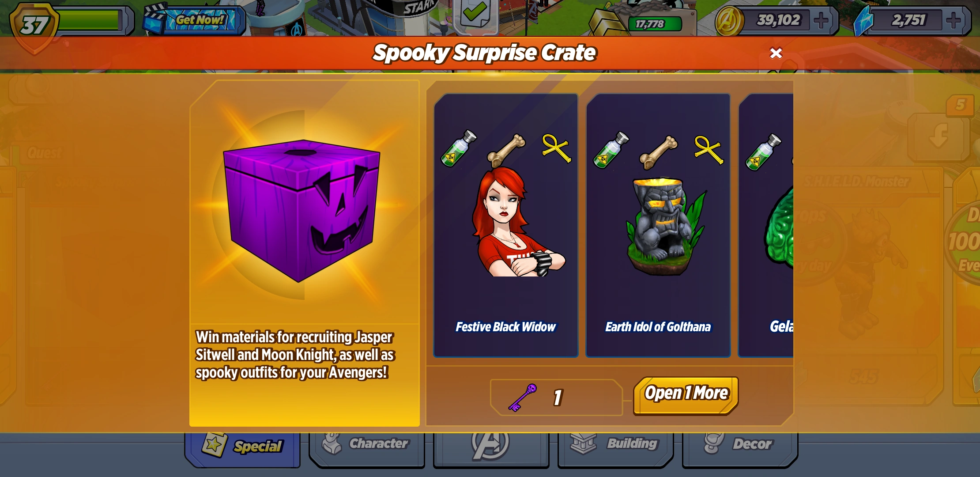Tap the level experience progress bar
Image resolution: width=980 pixels, height=477 pixels.
(90, 20)
